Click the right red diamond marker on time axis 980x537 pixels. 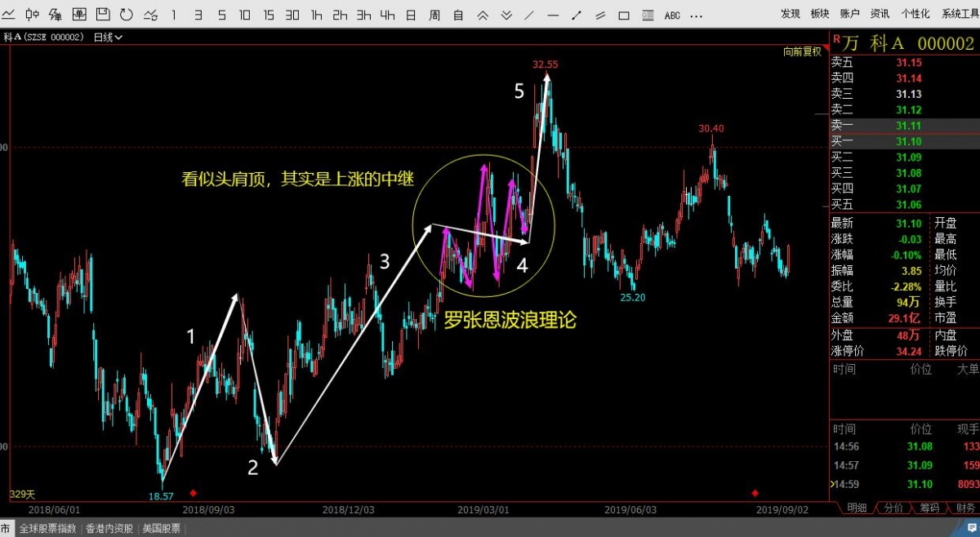(755, 493)
